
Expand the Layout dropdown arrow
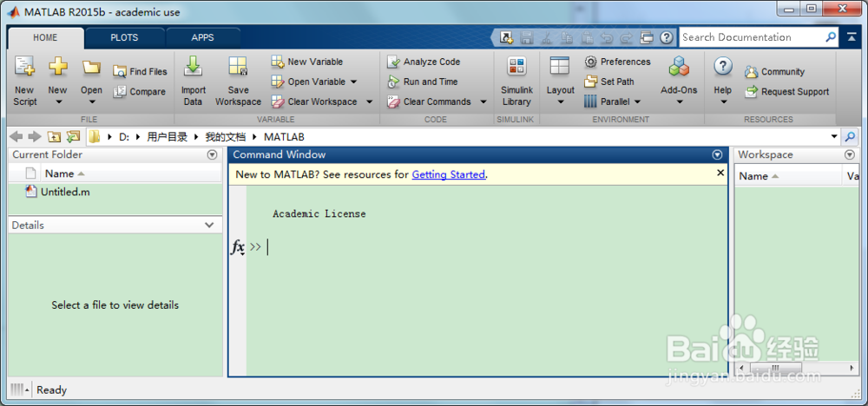pyautogui.click(x=560, y=101)
